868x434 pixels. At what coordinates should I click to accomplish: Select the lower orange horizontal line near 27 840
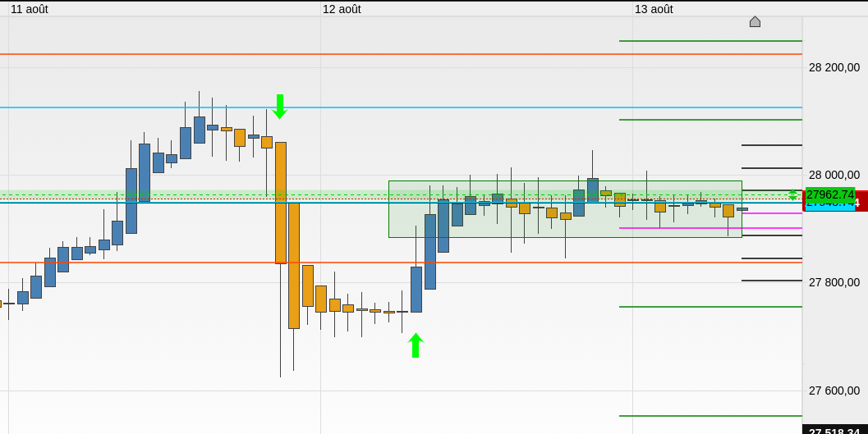pyautogui.click(x=401, y=263)
